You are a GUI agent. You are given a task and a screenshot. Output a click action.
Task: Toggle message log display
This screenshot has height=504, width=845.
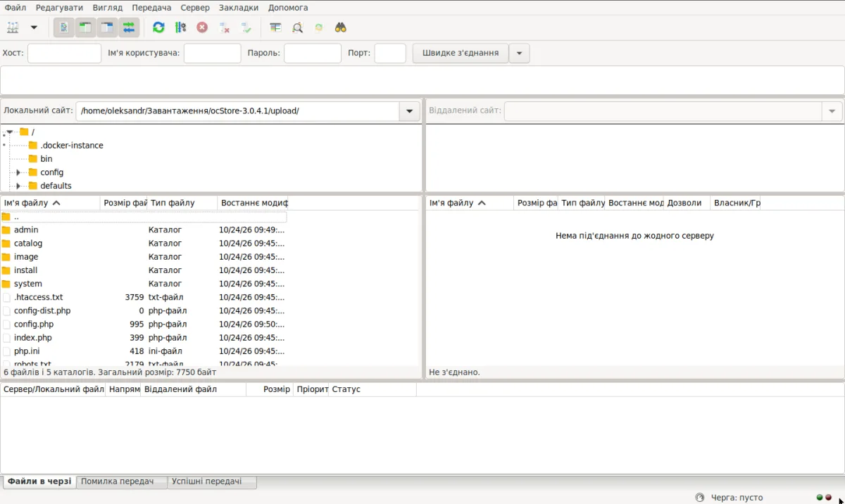coord(63,27)
